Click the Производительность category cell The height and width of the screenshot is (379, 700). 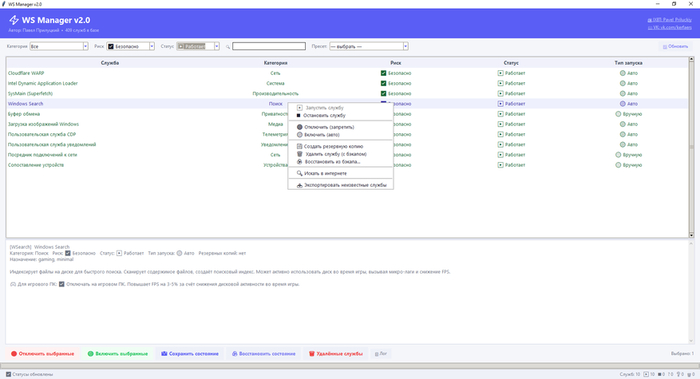[x=275, y=93]
